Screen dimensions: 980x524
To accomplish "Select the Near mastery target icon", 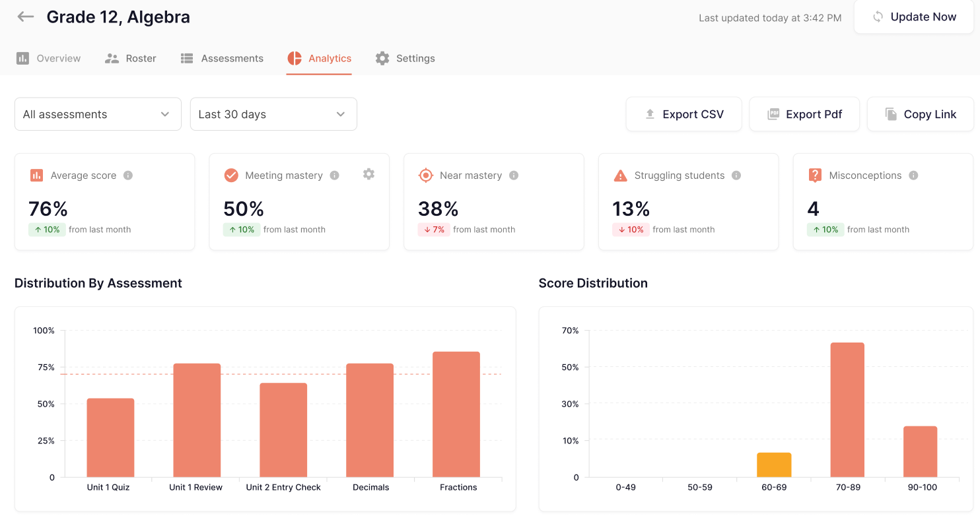I will click(x=425, y=175).
